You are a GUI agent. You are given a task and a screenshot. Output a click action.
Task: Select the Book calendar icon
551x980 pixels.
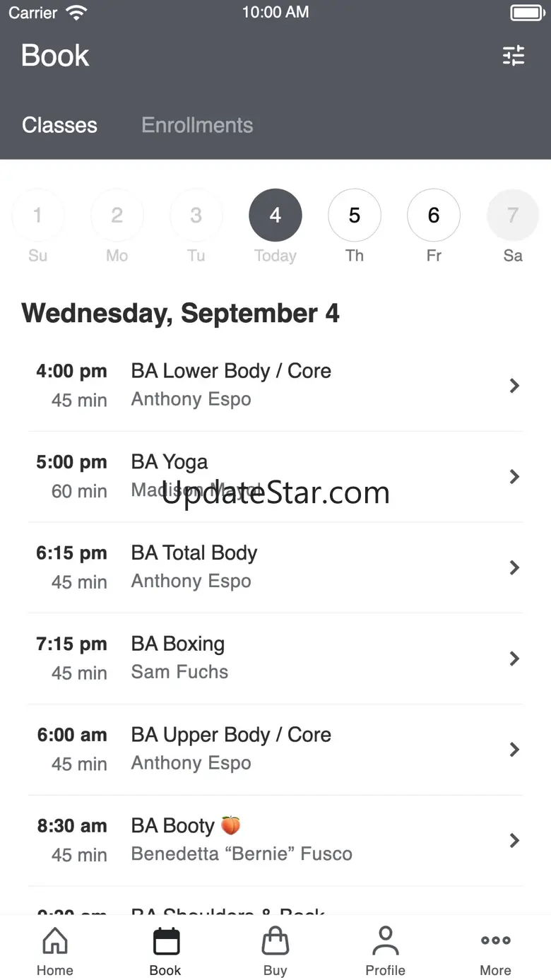tap(165, 941)
